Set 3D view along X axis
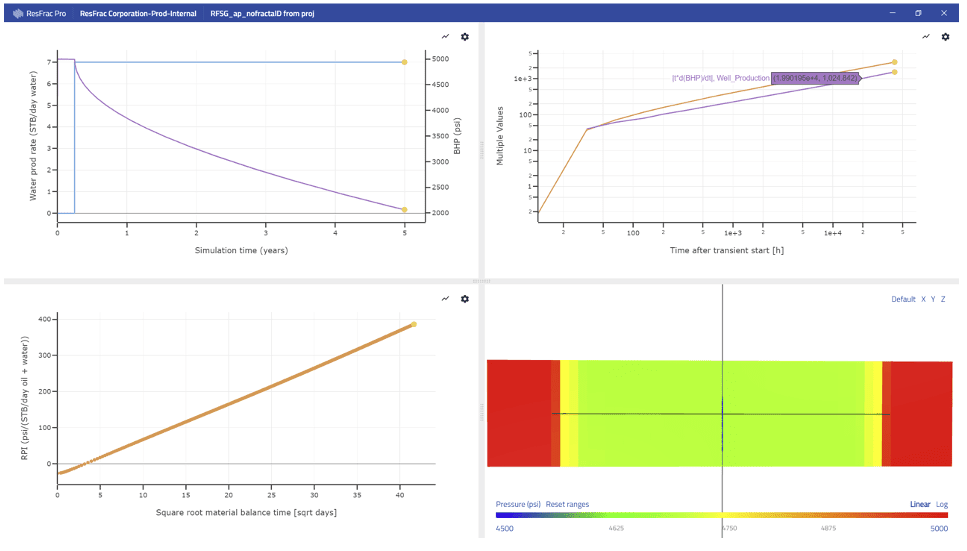The height and width of the screenshot is (551, 967). tap(923, 299)
